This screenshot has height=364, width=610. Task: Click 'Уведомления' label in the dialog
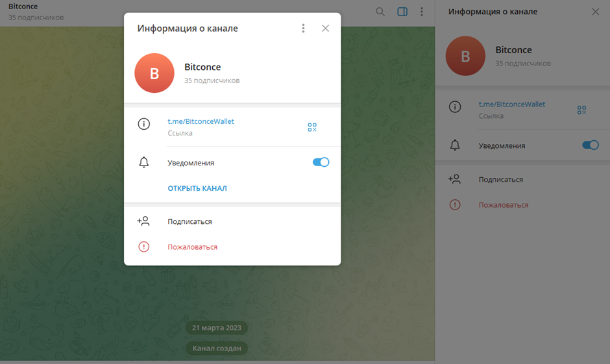click(191, 163)
